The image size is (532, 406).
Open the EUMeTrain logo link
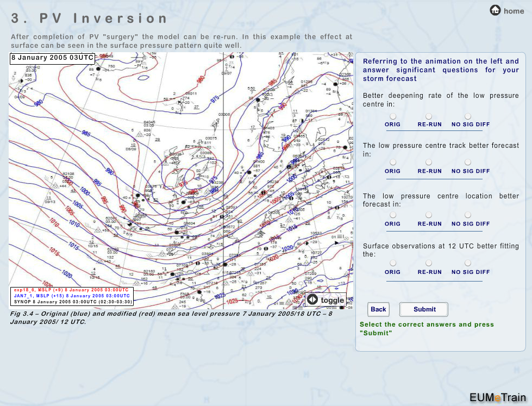pos(498,396)
